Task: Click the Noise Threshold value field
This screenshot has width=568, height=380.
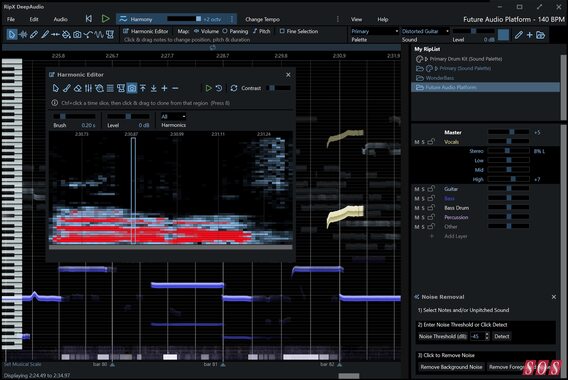Action: click(477, 336)
